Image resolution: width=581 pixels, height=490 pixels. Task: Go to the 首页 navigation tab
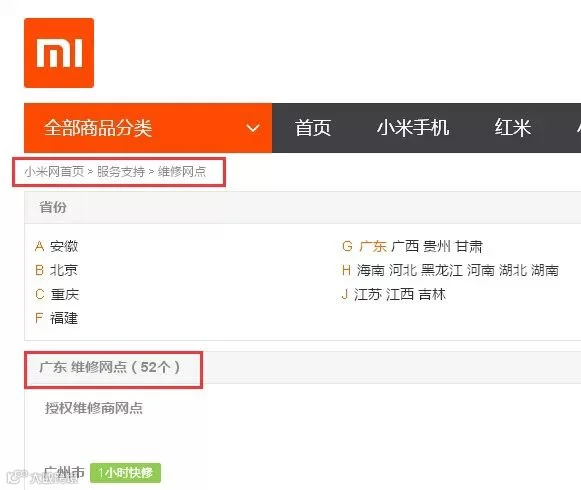pyautogui.click(x=313, y=128)
